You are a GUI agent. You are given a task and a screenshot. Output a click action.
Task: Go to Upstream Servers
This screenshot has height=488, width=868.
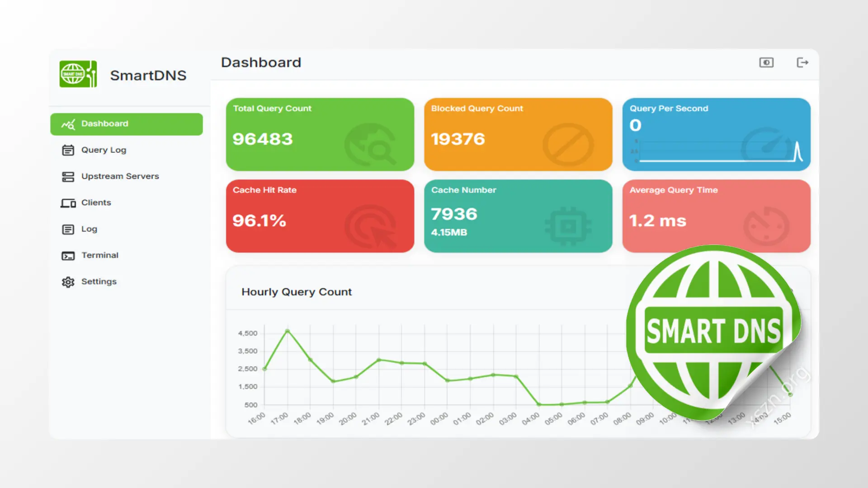(x=127, y=176)
